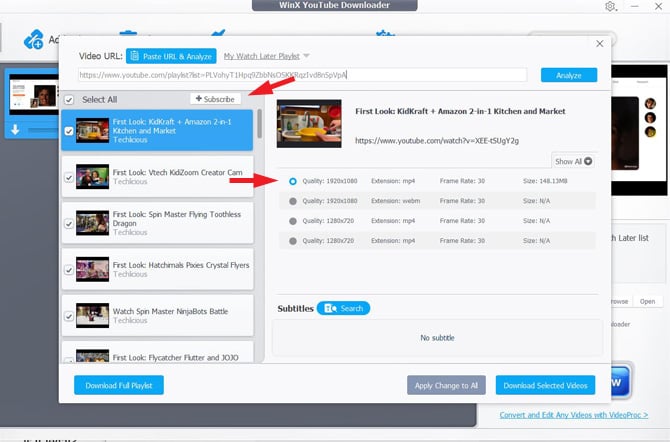Click the youtube.com/watch video URL text
670x442 pixels.
point(437,141)
